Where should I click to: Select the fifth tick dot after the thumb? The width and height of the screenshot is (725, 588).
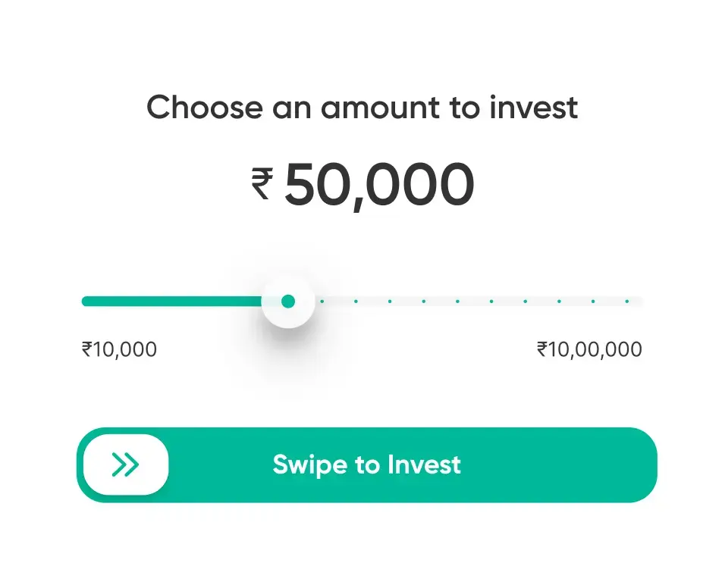click(457, 301)
